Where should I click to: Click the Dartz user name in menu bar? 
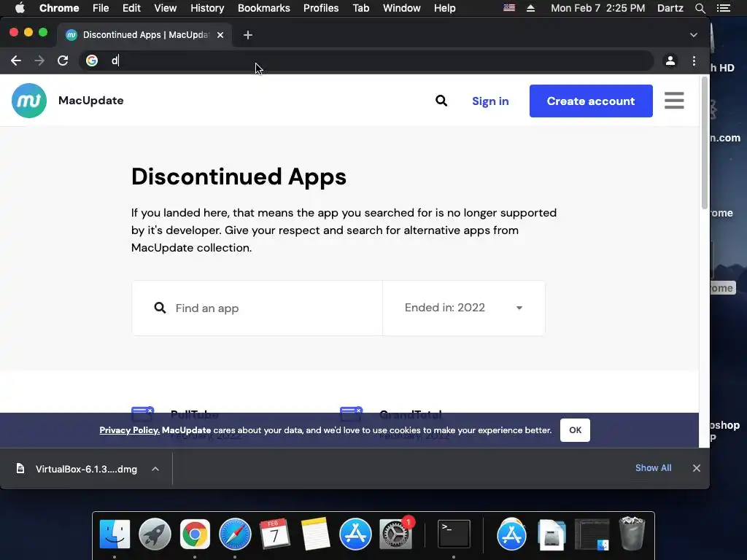(670, 8)
